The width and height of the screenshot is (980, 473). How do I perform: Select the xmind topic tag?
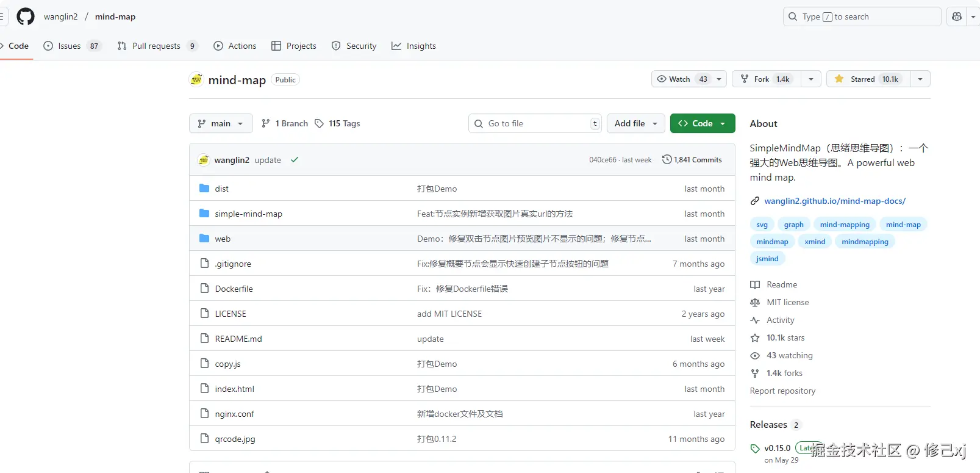click(x=815, y=242)
